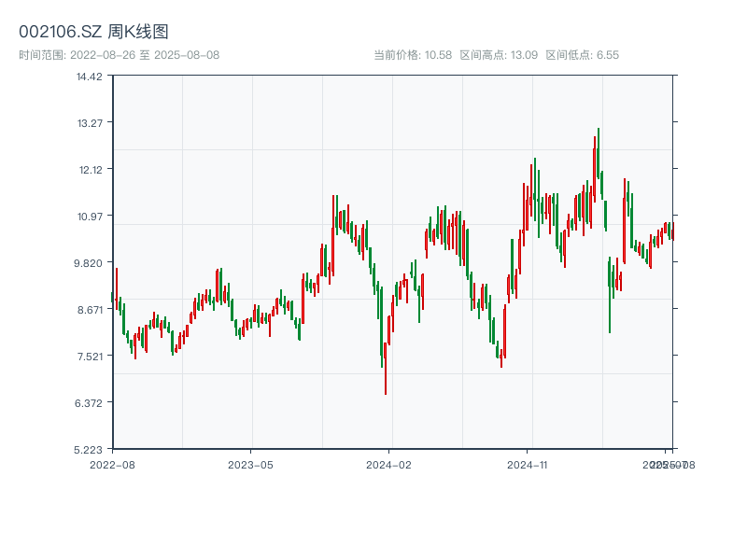747x560 pixels.
Task: Click the y-axis label 14.42
Action: point(90,77)
